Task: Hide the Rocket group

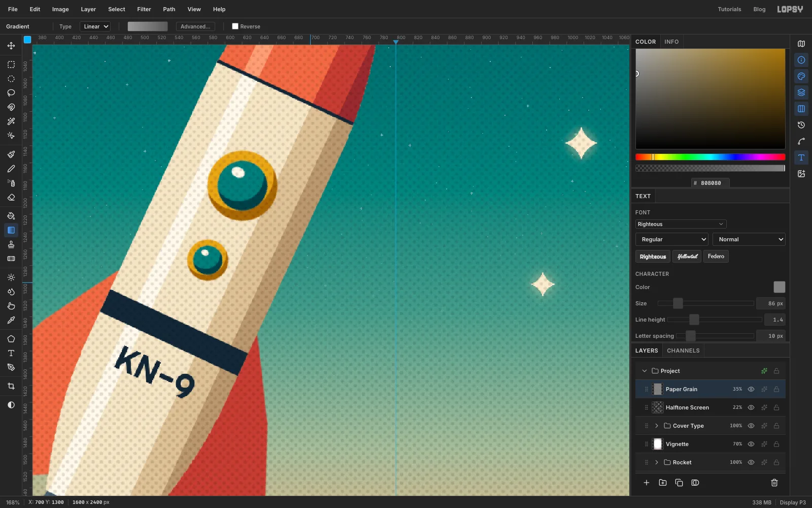Action: coord(751,462)
